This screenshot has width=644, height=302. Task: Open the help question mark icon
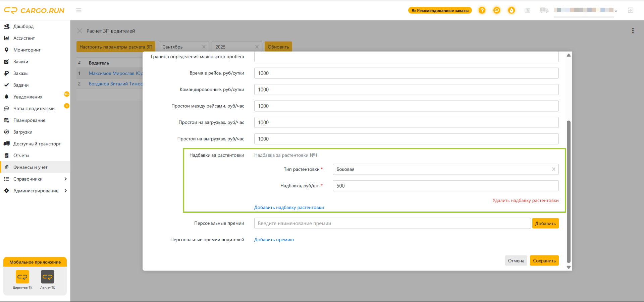482,10
